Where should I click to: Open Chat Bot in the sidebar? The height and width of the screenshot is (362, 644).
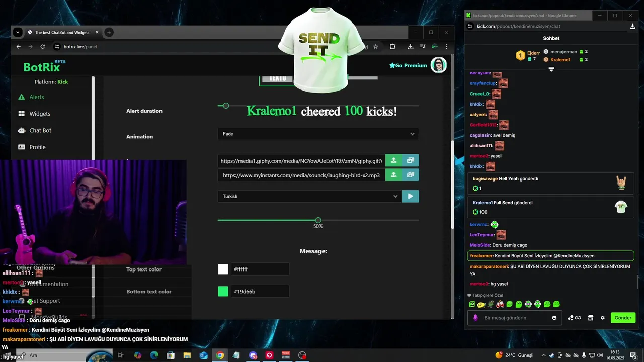(40, 130)
